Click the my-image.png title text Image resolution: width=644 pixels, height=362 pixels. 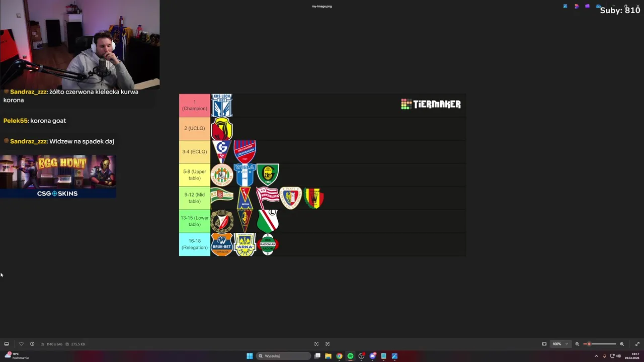click(322, 7)
